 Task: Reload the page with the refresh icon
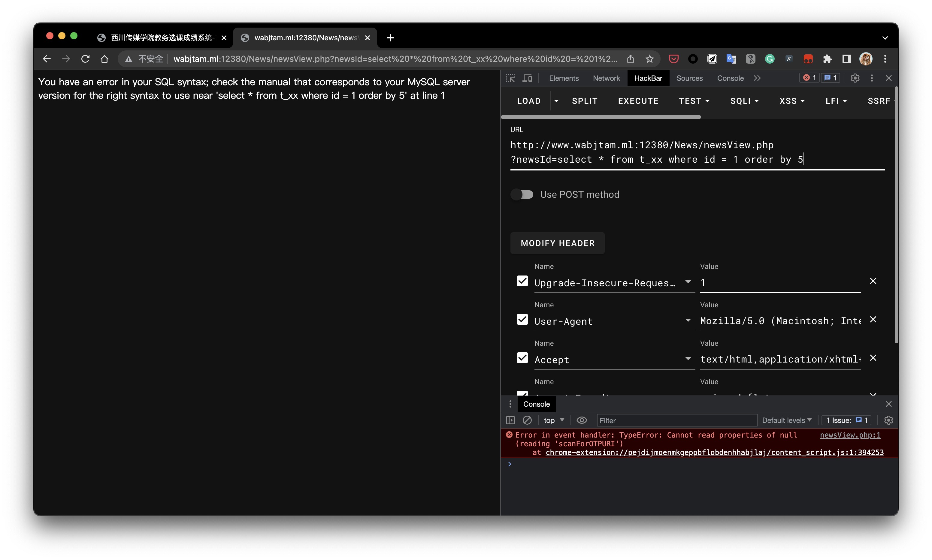pos(85,59)
